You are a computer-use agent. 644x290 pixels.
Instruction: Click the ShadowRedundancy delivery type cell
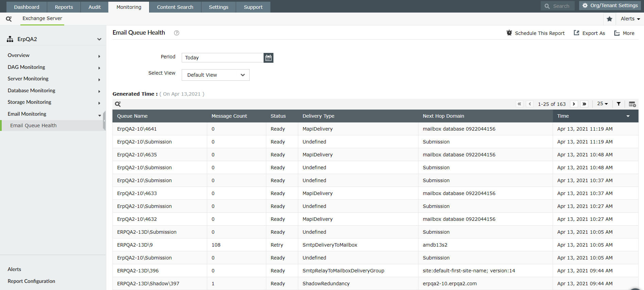(x=326, y=284)
